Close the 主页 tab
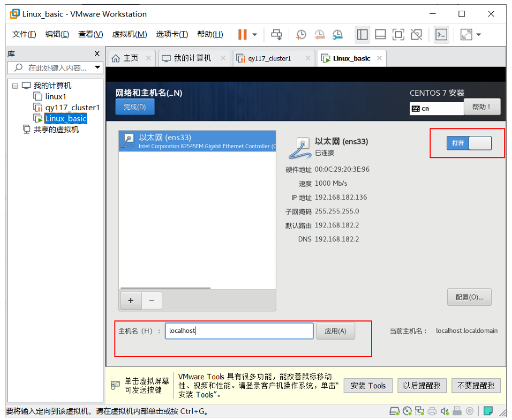 tap(148, 58)
